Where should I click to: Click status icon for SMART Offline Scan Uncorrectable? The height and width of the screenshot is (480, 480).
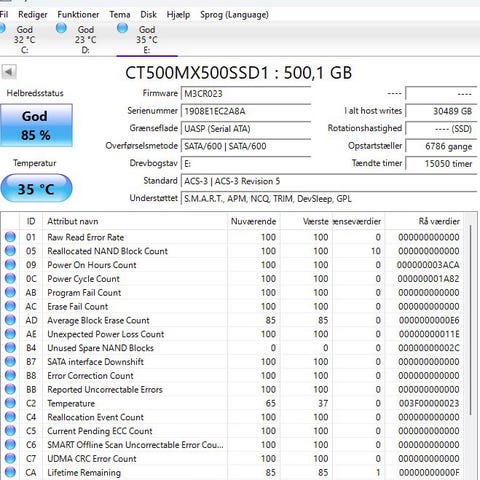point(10,444)
